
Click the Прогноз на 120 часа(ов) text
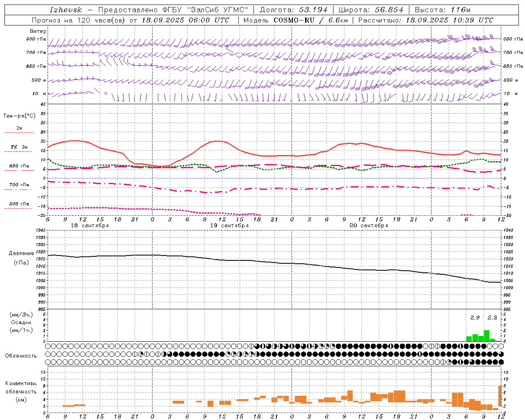[79, 20]
